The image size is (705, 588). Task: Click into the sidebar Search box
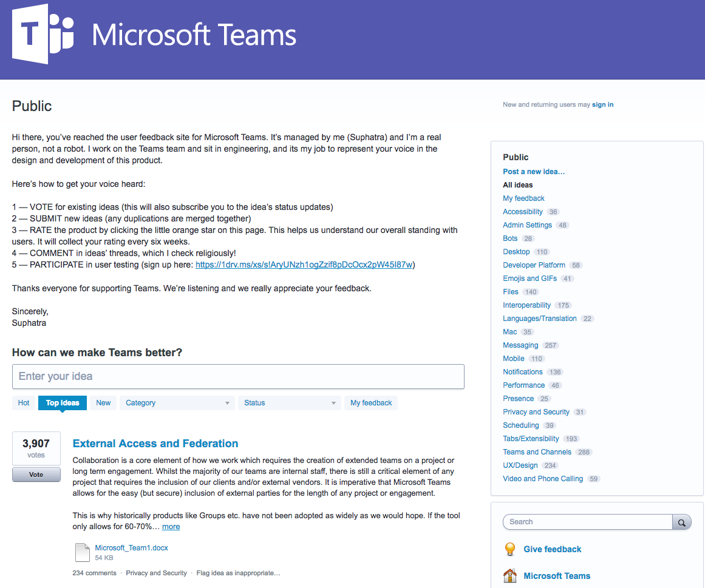[x=587, y=522]
